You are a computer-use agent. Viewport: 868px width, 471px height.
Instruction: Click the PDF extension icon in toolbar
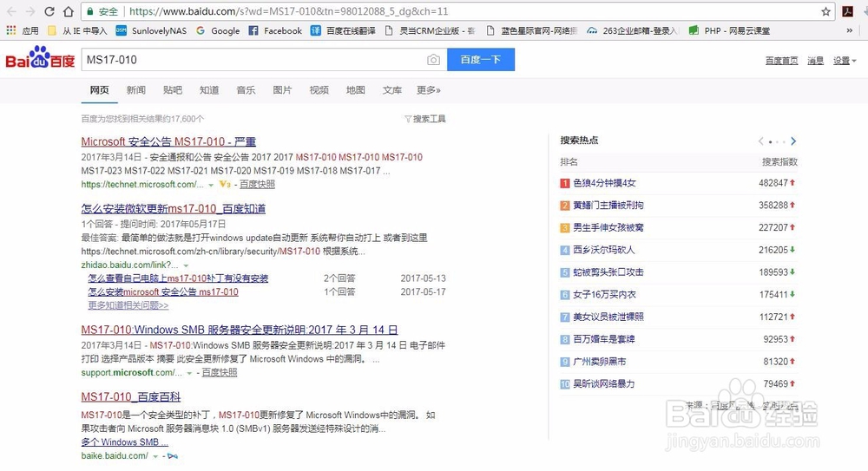coord(847,11)
